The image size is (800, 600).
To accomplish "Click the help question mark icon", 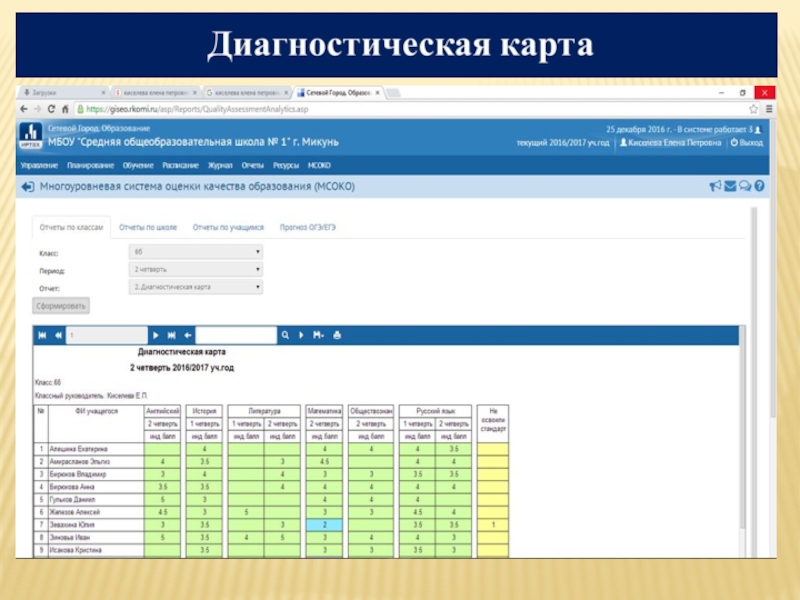I will (760, 186).
